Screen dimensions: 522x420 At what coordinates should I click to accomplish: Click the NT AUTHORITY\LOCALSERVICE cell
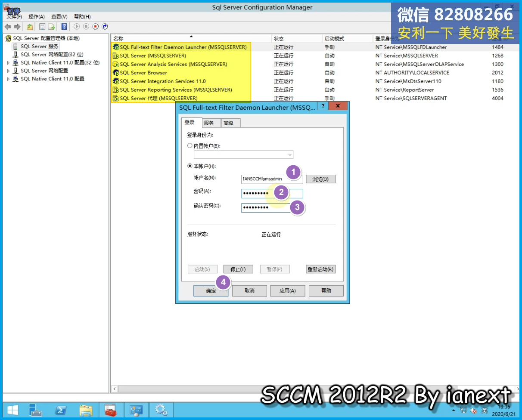click(x=412, y=73)
